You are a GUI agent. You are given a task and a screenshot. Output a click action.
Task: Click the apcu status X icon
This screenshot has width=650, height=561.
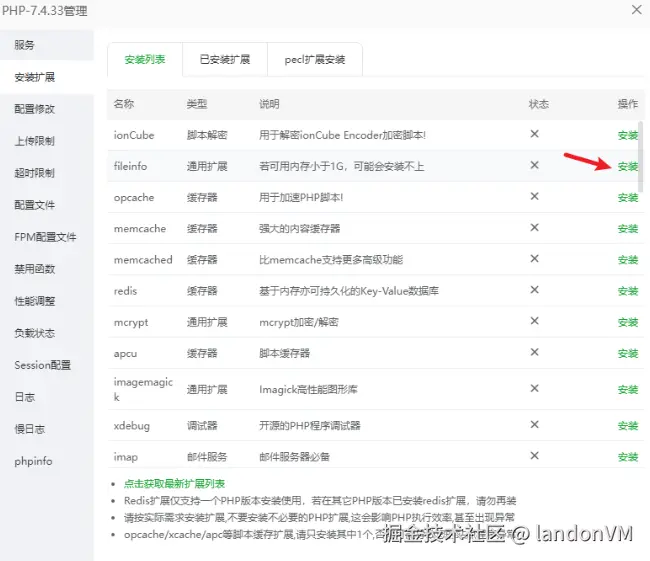coord(535,352)
